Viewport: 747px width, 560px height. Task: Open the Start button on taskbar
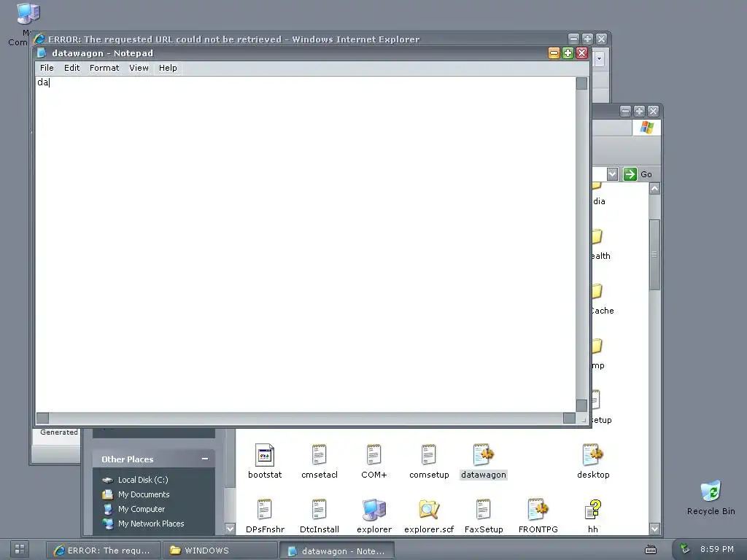pos(20,549)
